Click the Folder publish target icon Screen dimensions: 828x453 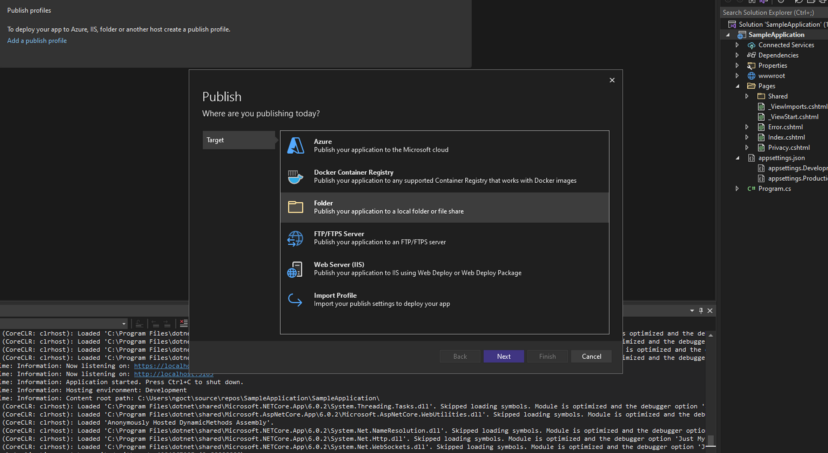tap(295, 207)
